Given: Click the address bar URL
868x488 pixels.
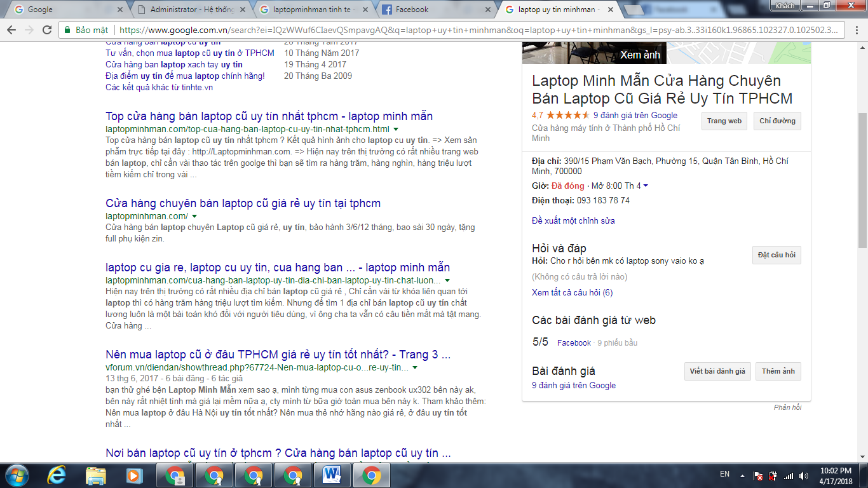Looking at the screenshot, I should pyautogui.click(x=480, y=30).
